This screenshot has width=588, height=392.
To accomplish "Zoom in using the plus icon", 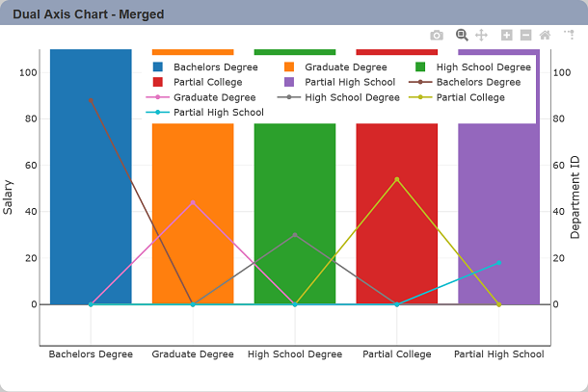I will click(507, 36).
